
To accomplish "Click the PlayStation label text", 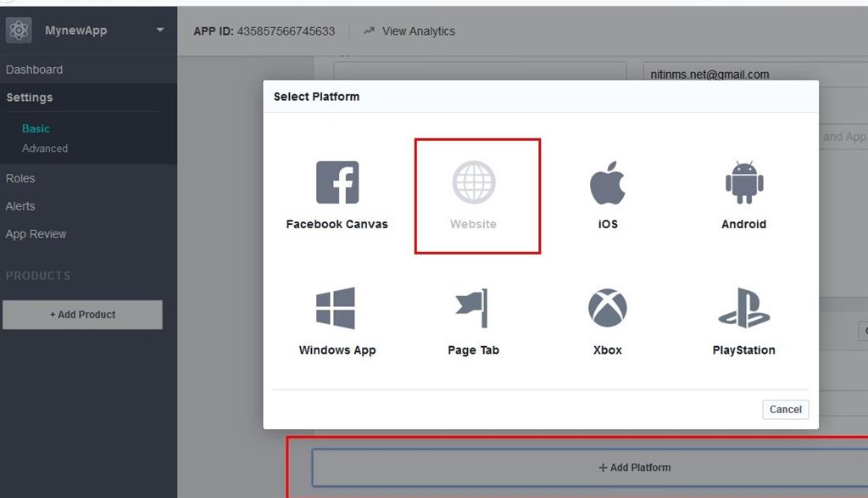I will 744,350.
